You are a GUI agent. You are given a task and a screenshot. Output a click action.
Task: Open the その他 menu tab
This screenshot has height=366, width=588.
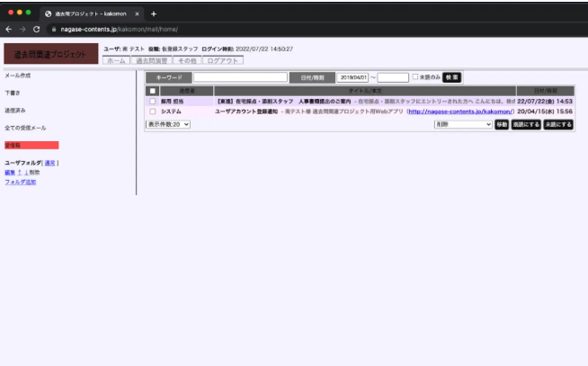point(187,60)
